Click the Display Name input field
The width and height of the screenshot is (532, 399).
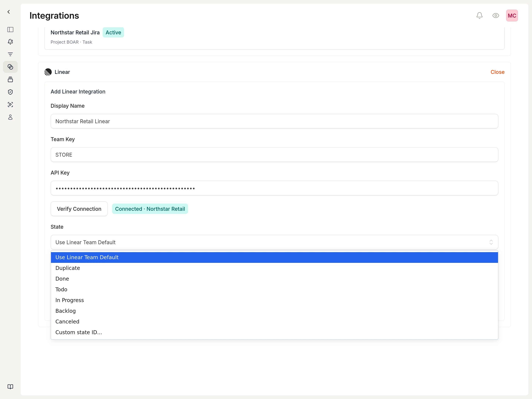click(x=274, y=121)
